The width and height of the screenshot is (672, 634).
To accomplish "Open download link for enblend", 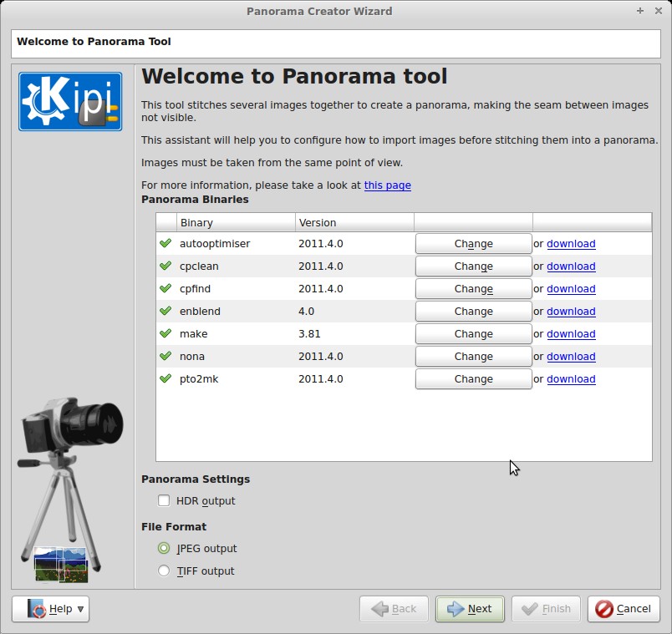I will (571, 312).
